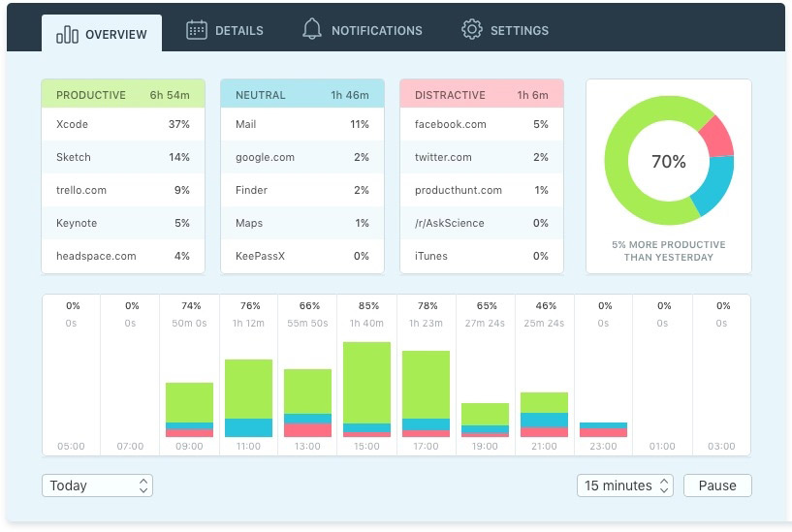The image size is (792, 532).
Task: Click the 09:00 bar in hourly chart
Action: (x=189, y=409)
